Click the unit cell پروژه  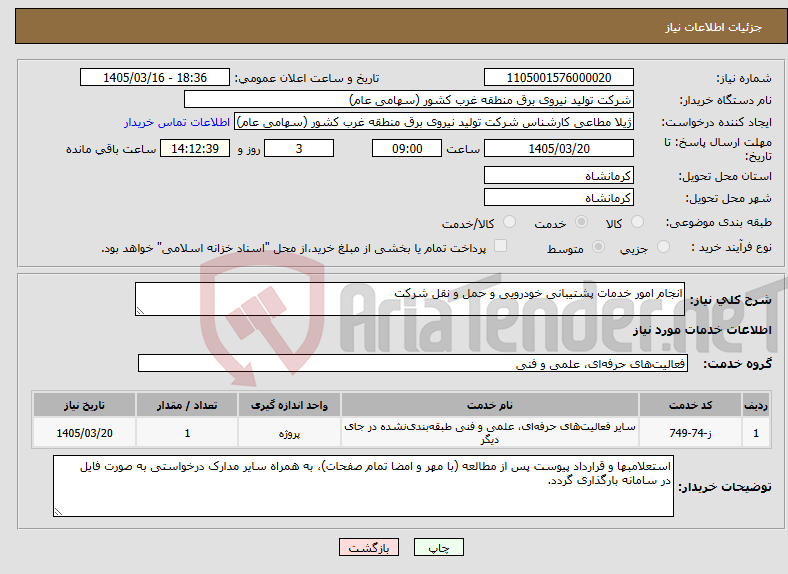pyautogui.click(x=289, y=433)
